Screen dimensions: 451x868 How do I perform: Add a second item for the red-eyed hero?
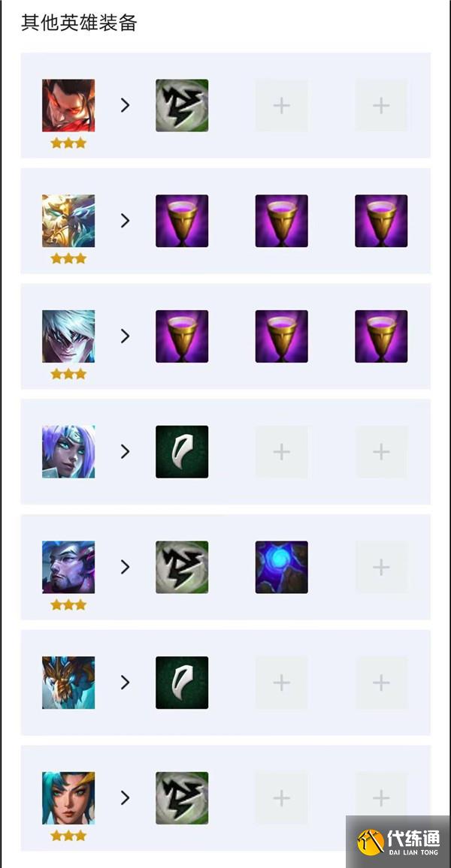[281, 105]
